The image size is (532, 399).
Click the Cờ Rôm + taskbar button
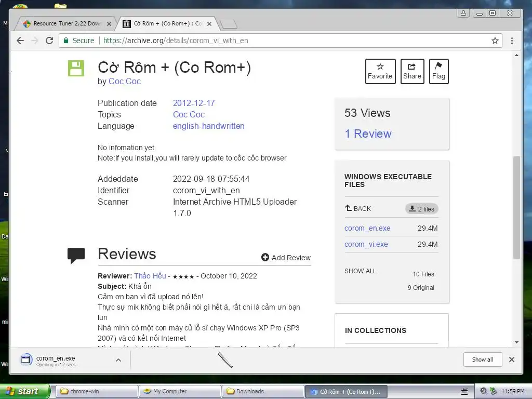[346, 392]
